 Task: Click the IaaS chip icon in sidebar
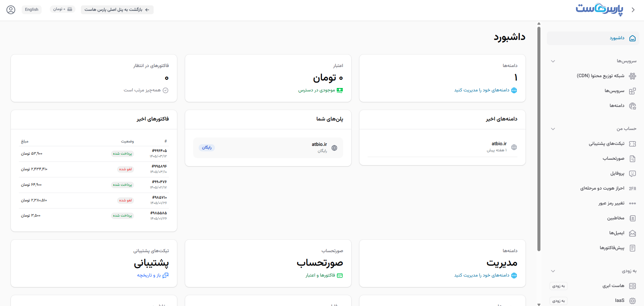[x=632, y=301]
